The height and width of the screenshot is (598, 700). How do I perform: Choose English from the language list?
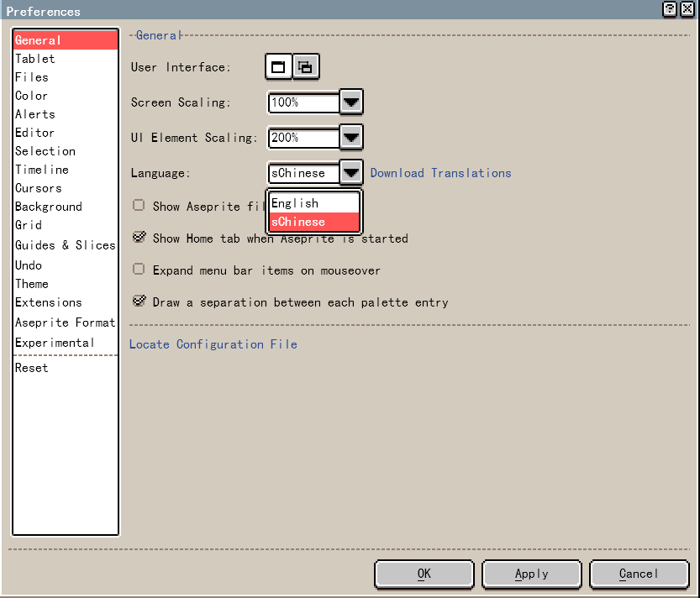314,203
